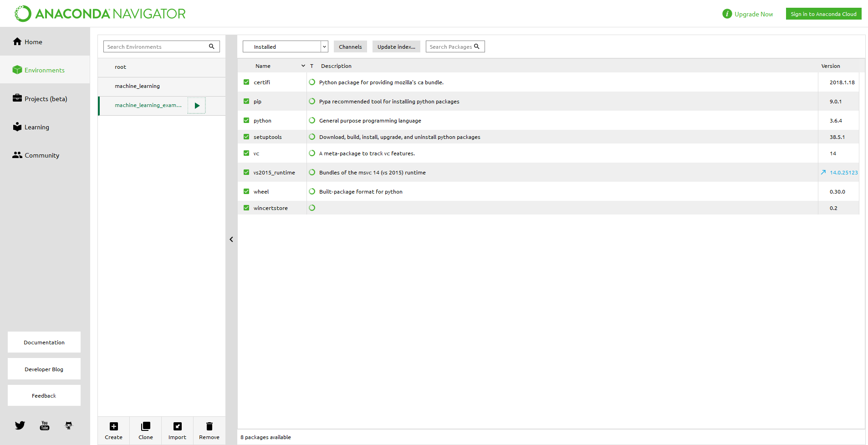868x445 pixels.
Task: Click the Search Packages magnifier icon
Action: pyautogui.click(x=477, y=46)
